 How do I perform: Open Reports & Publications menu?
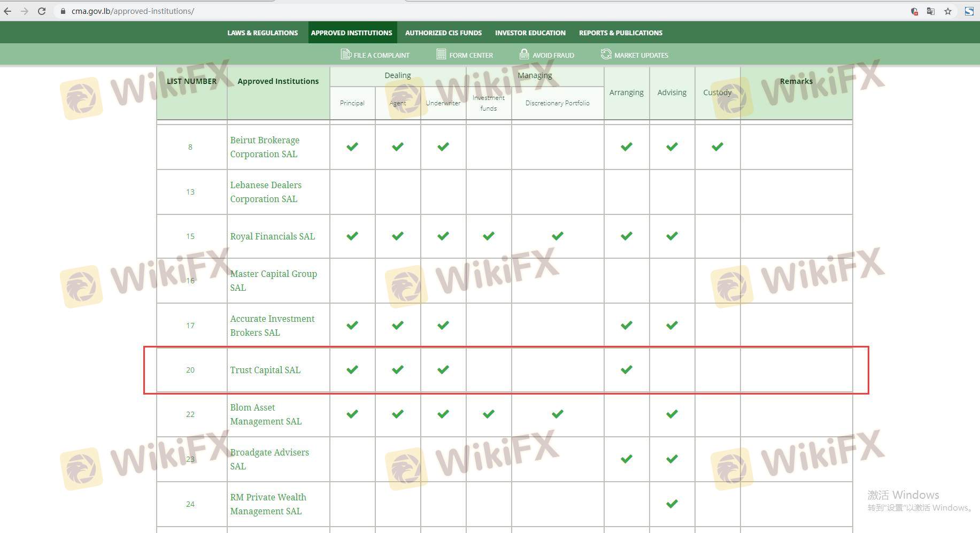click(x=620, y=33)
